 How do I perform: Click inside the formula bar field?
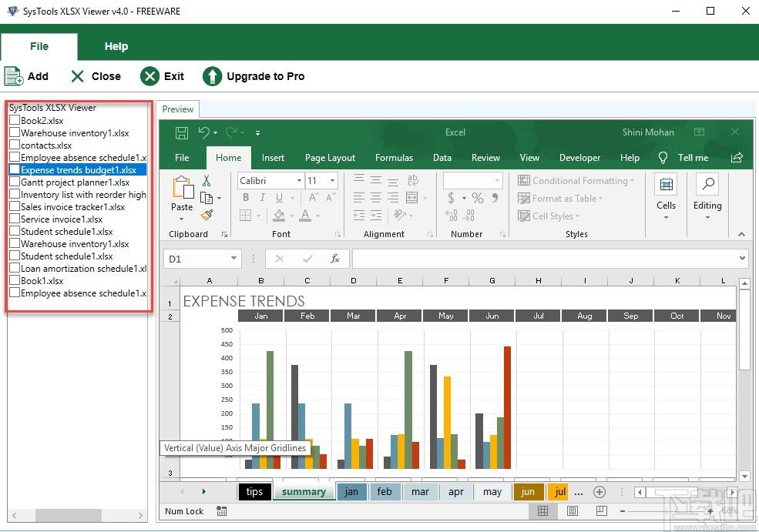545,258
